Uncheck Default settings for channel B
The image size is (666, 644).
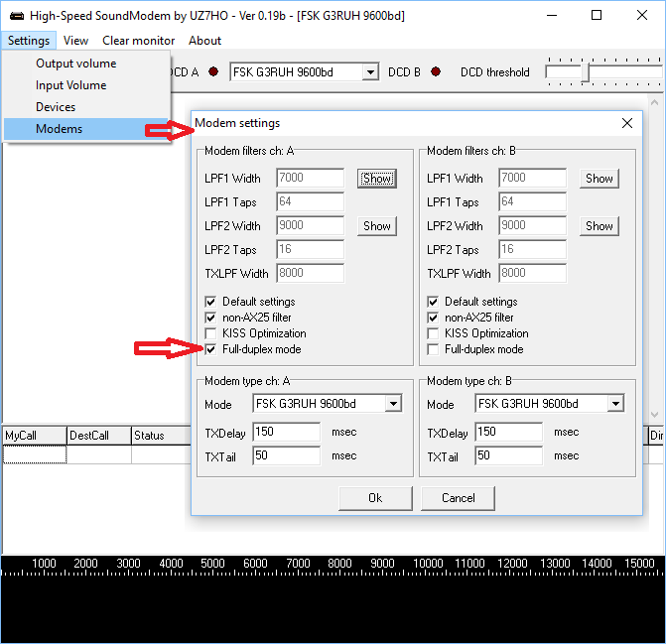click(x=433, y=302)
